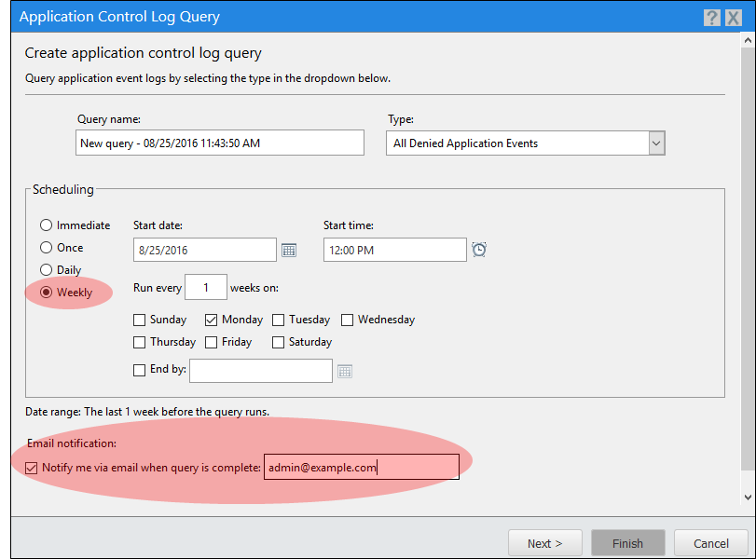
Task: Select the Weekly radio button
Action: click(x=46, y=293)
